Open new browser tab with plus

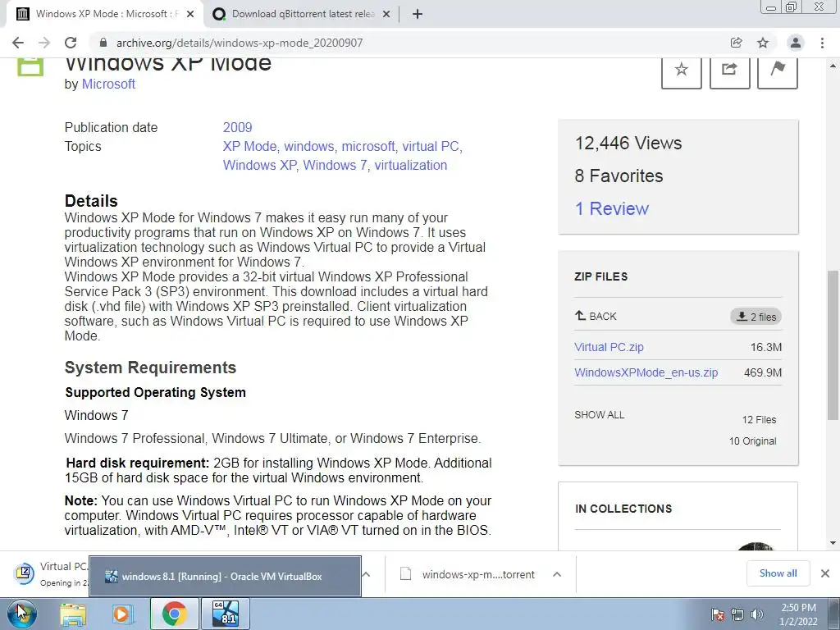(418, 15)
